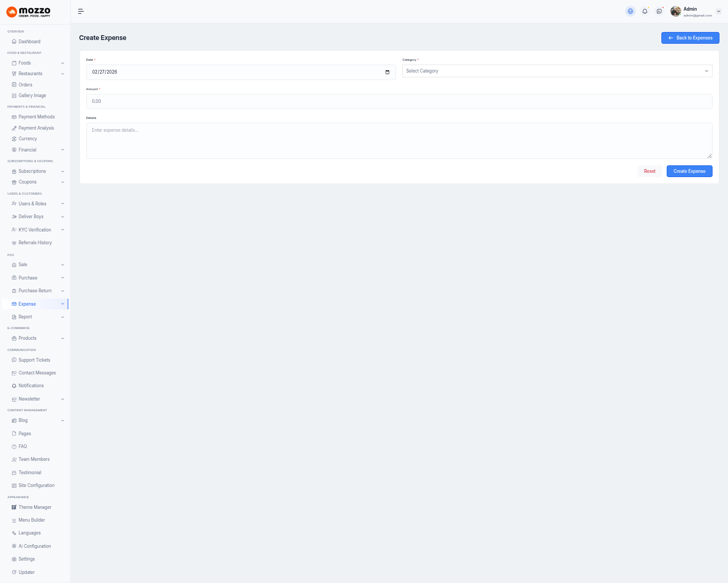Image resolution: width=728 pixels, height=583 pixels.
Task: Open the Admin account dropdown arrow
Action: coord(718,11)
